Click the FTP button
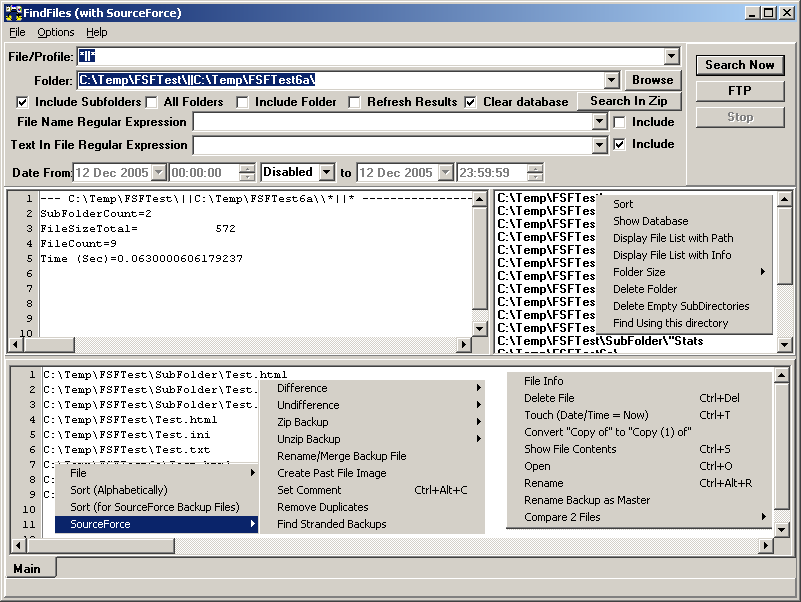This screenshot has width=801, height=602. tap(740, 91)
